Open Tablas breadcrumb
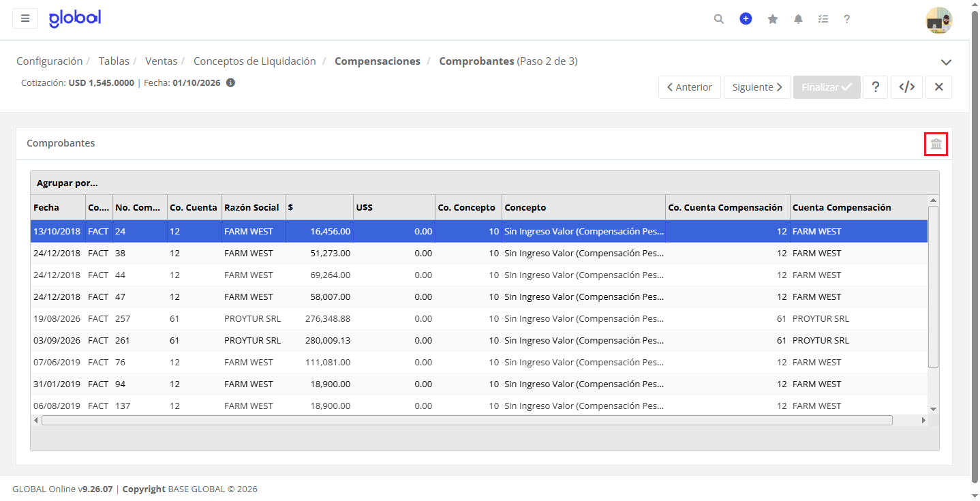The image size is (980, 501). [114, 61]
